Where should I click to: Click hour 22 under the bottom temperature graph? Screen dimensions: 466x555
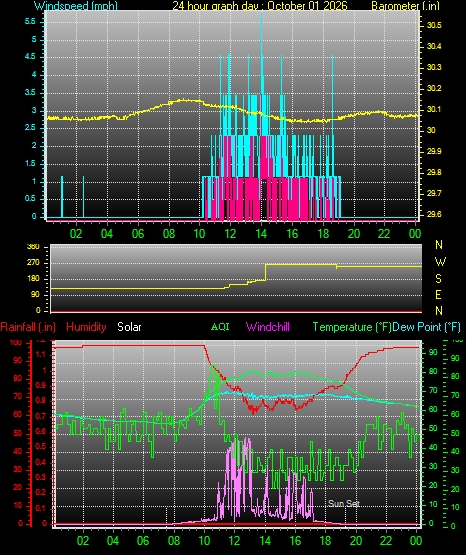click(x=385, y=540)
